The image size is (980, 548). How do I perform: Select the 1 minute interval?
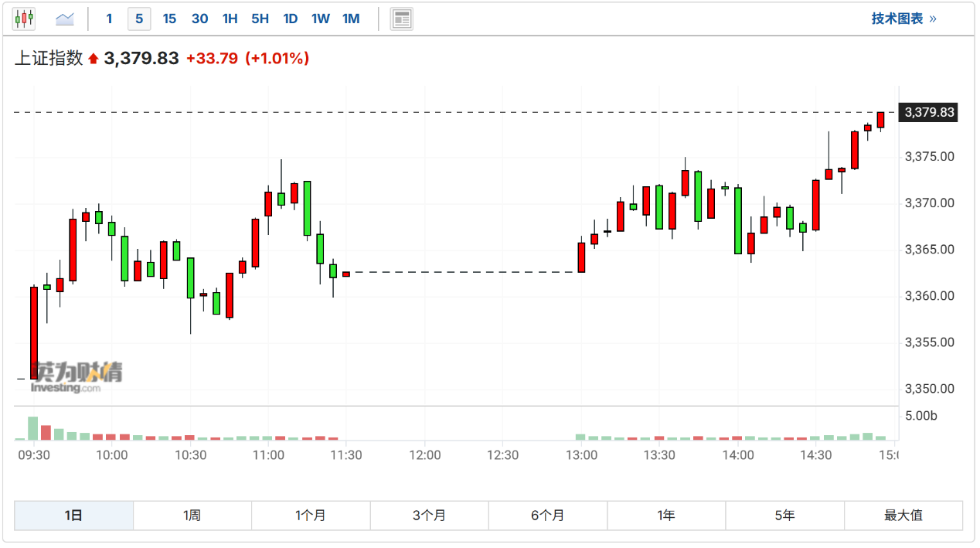click(x=109, y=19)
